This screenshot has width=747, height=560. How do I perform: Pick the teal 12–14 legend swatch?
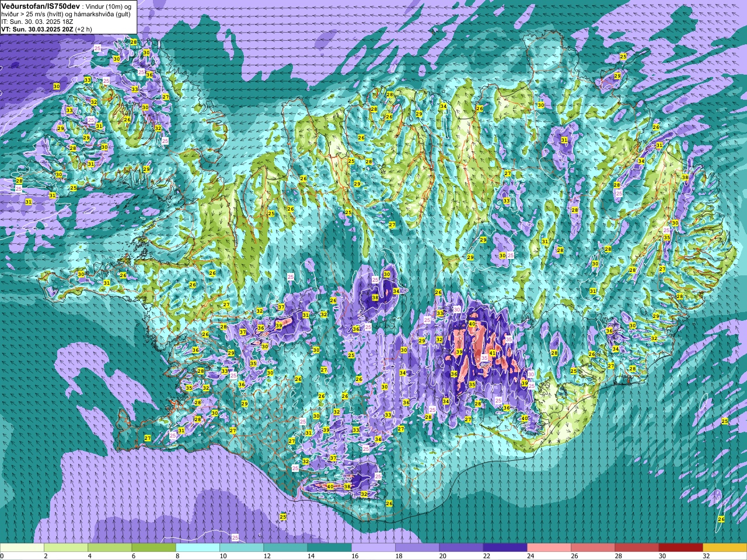pyautogui.click(x=285, y=548)
